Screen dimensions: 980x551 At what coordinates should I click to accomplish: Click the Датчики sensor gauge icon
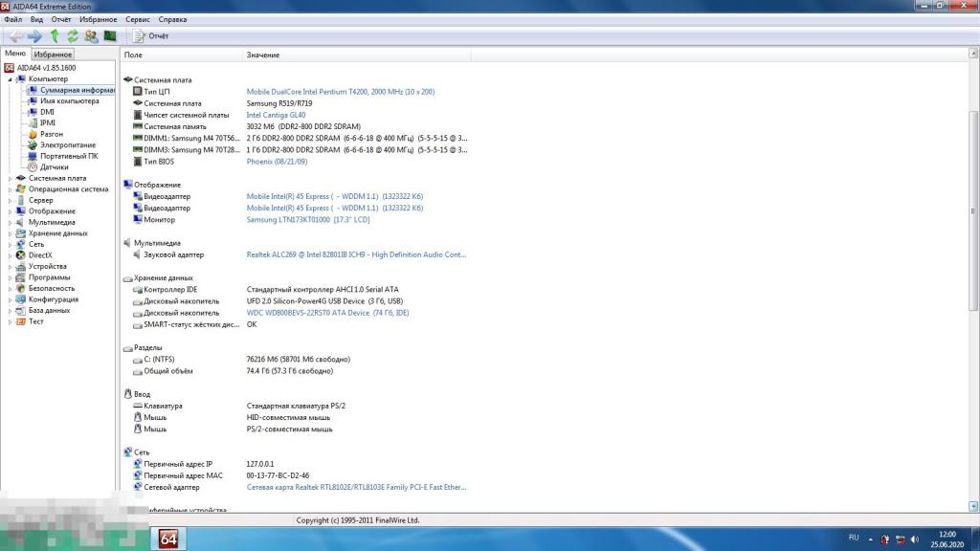pyautogui.click(x=33, y=166)
